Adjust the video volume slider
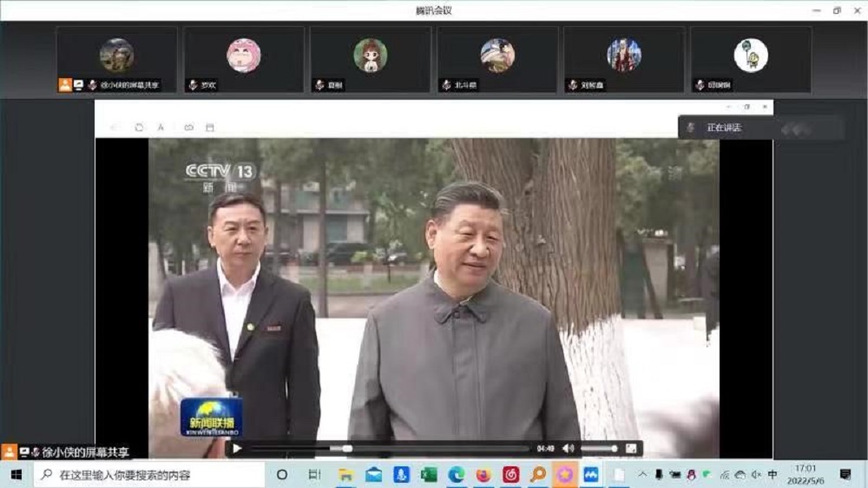 point(599,449)
